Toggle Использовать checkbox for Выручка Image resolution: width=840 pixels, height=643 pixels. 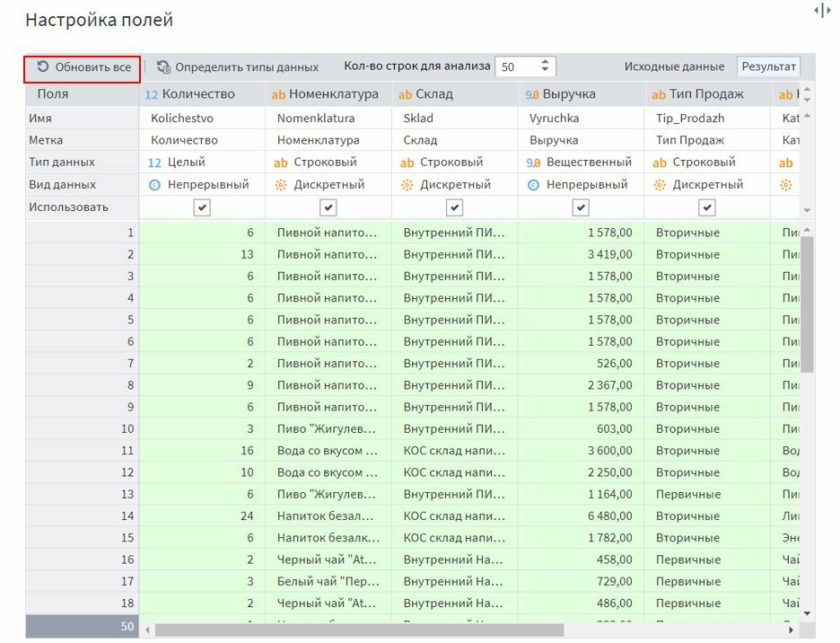pos(582,207)
